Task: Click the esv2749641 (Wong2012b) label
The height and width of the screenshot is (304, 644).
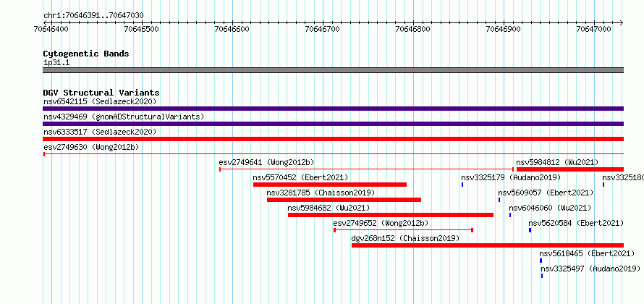Action: coord(268,162)
